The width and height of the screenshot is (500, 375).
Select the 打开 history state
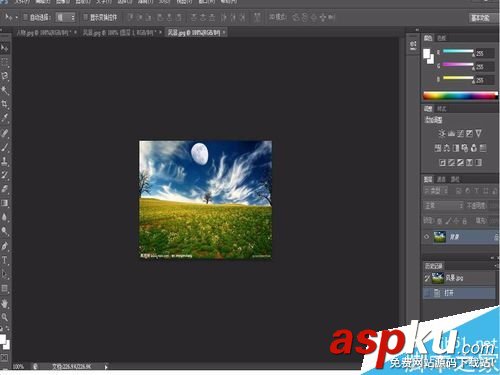459,293
